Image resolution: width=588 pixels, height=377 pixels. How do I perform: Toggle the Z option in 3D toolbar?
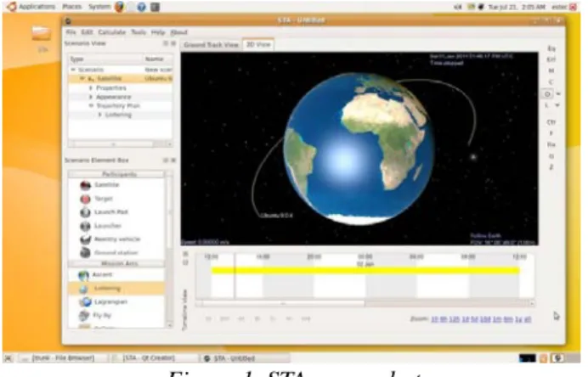tap(551, 167)
